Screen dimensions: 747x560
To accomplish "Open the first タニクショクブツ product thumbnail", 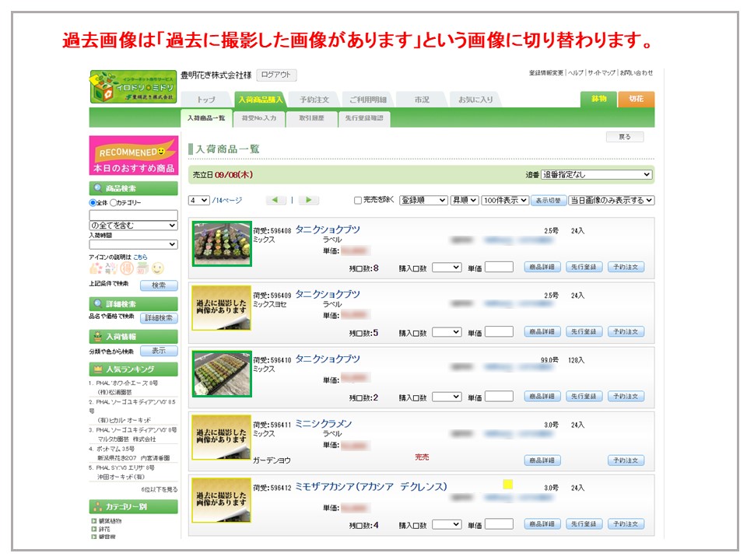I will click(x=222, y=243).
